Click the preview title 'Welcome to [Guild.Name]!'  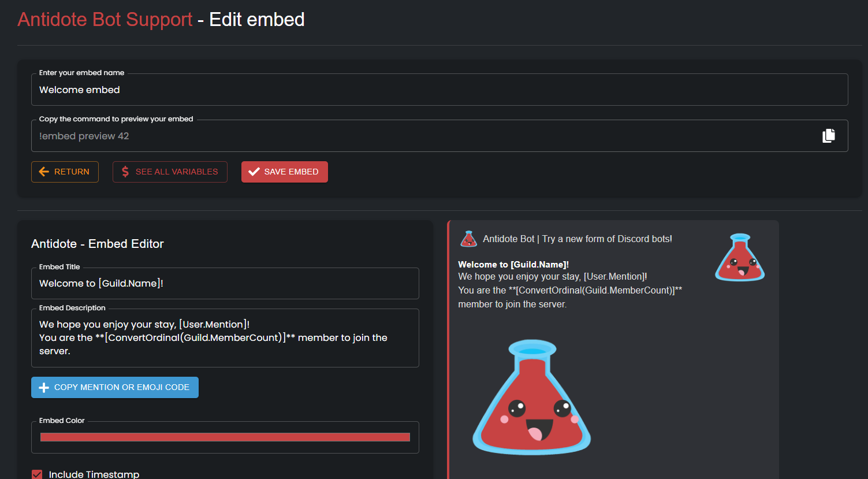513,265
